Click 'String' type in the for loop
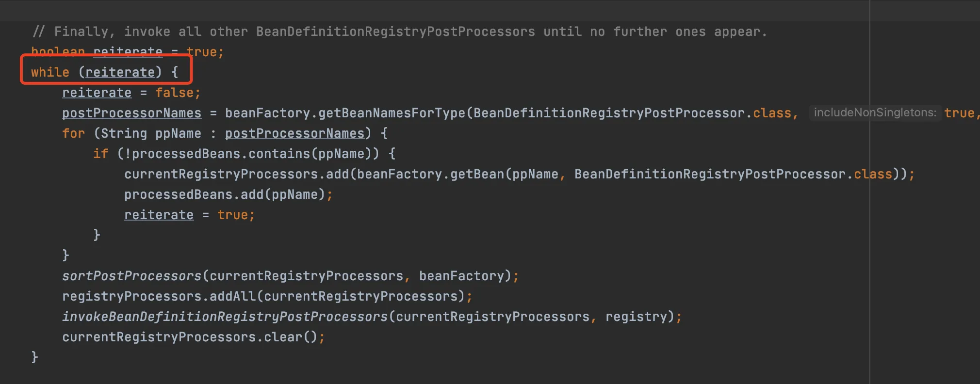980x384 pixels. (124, 133)
